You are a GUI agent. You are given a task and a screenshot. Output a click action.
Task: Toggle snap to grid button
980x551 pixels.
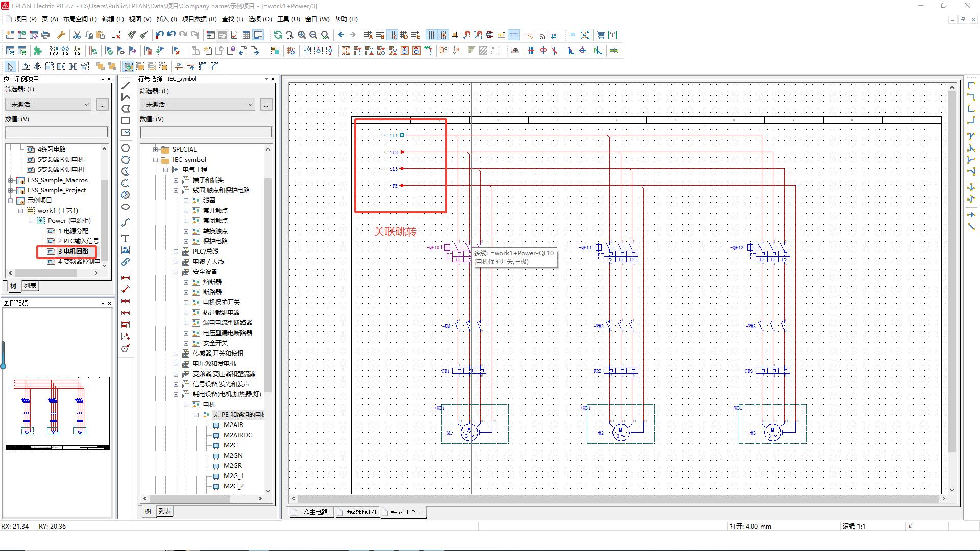[x=443, y=35]
